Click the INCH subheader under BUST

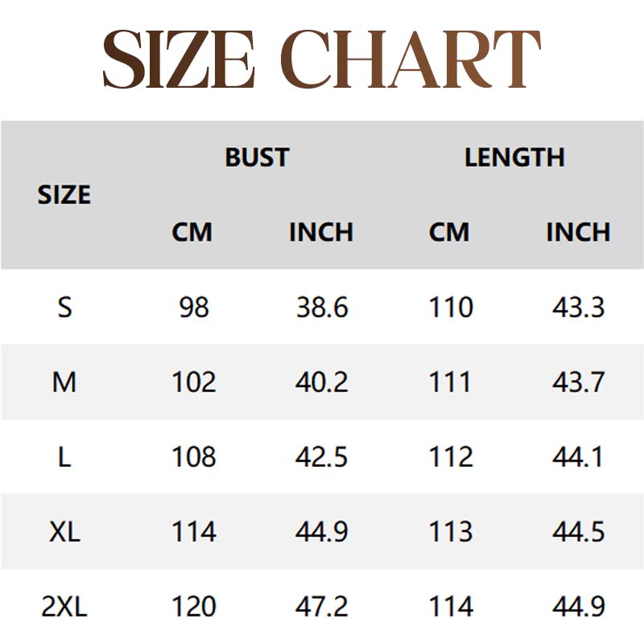[x=321, y=232]
